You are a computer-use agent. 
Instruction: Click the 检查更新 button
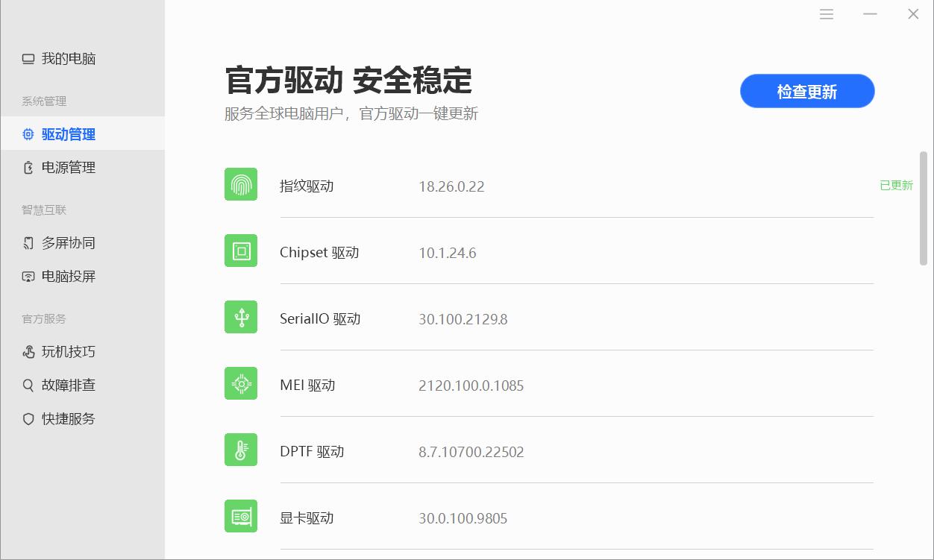click(x=806, y=91)
